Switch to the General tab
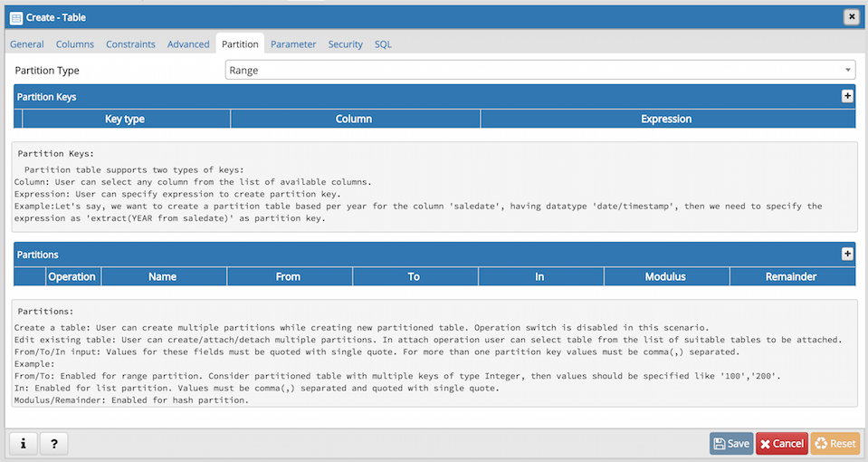 pyautogui.click(x=26, y=44)
